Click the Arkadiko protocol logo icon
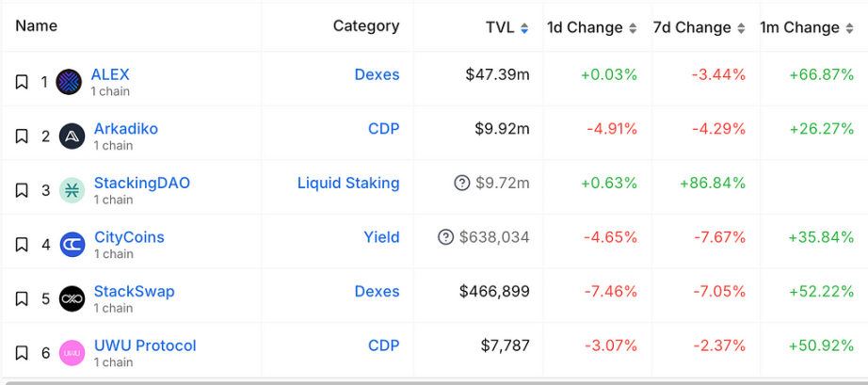The width and height of the screenshot is (868, 385). point(72,136)
